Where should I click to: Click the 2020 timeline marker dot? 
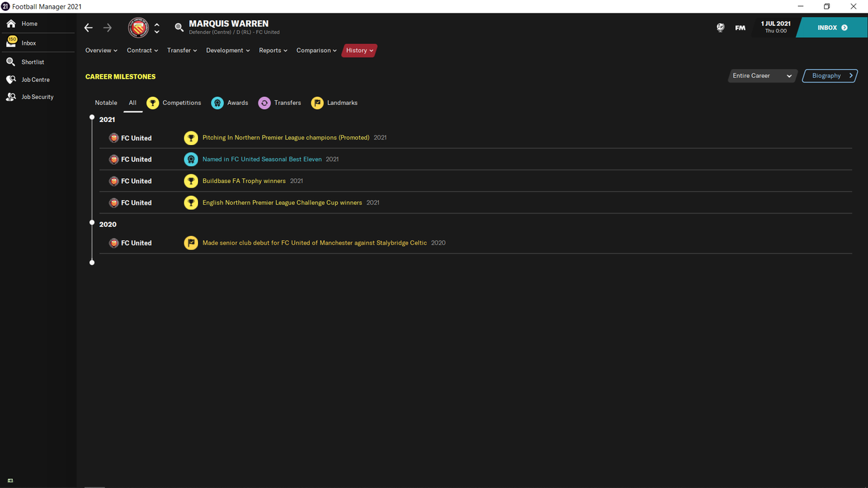point(92,222)
